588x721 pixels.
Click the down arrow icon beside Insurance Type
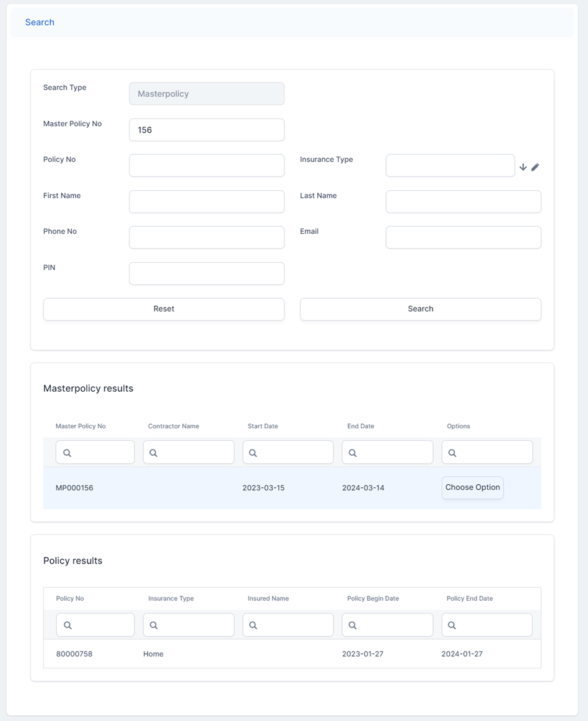[x=523, y=167]
